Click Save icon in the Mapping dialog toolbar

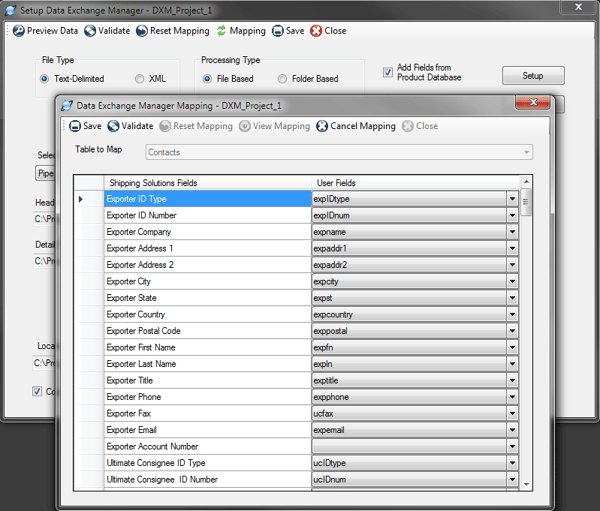tap(75, 126)
